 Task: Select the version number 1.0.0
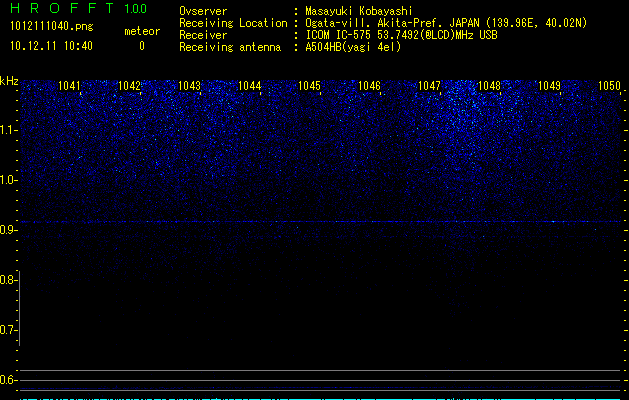pos(136,8)
